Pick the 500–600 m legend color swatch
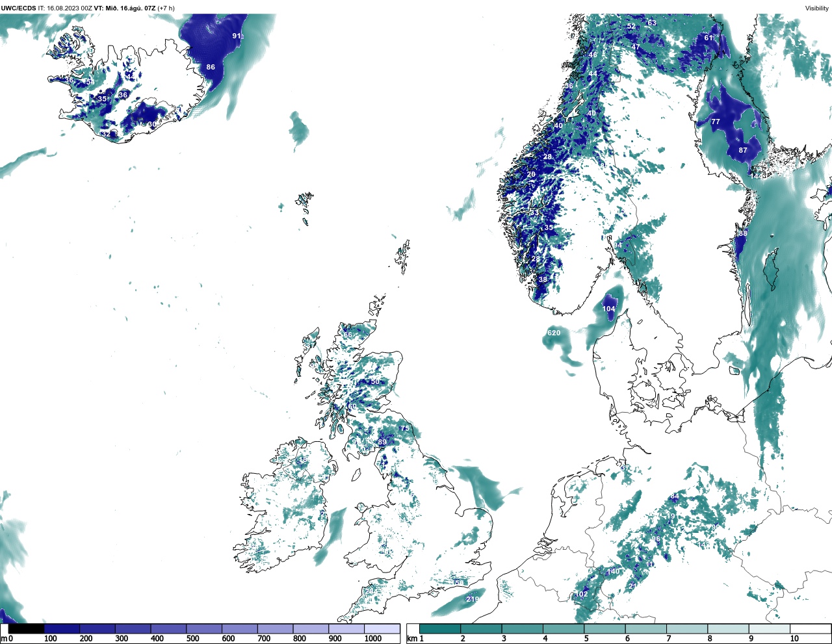This screenshot has width=832, height=644. (203, 628)
